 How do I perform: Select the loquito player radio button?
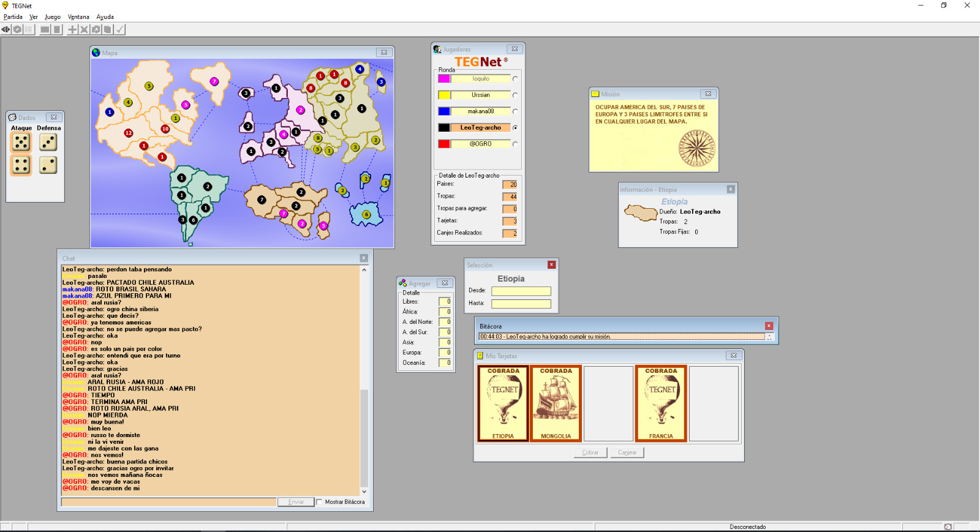[515, 79]
